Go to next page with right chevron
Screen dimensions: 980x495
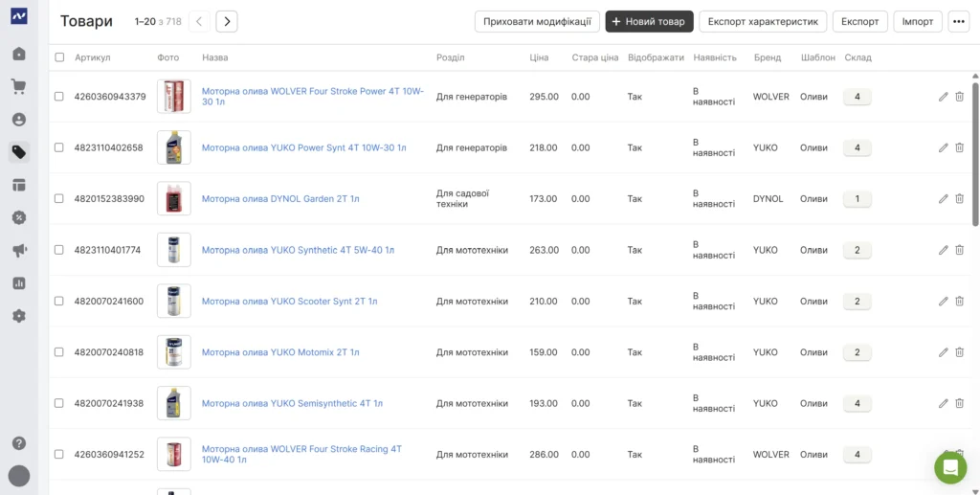click(x=227, y=21)
